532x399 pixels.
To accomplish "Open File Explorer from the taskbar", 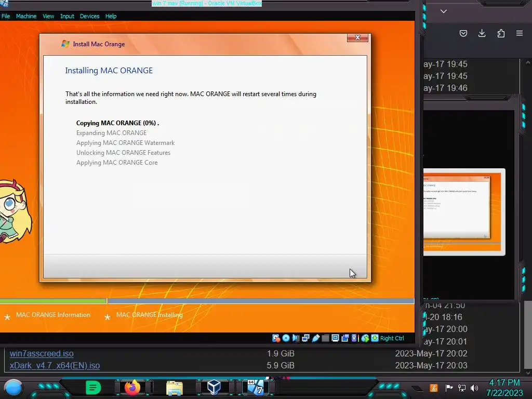I will click(175, 388).
